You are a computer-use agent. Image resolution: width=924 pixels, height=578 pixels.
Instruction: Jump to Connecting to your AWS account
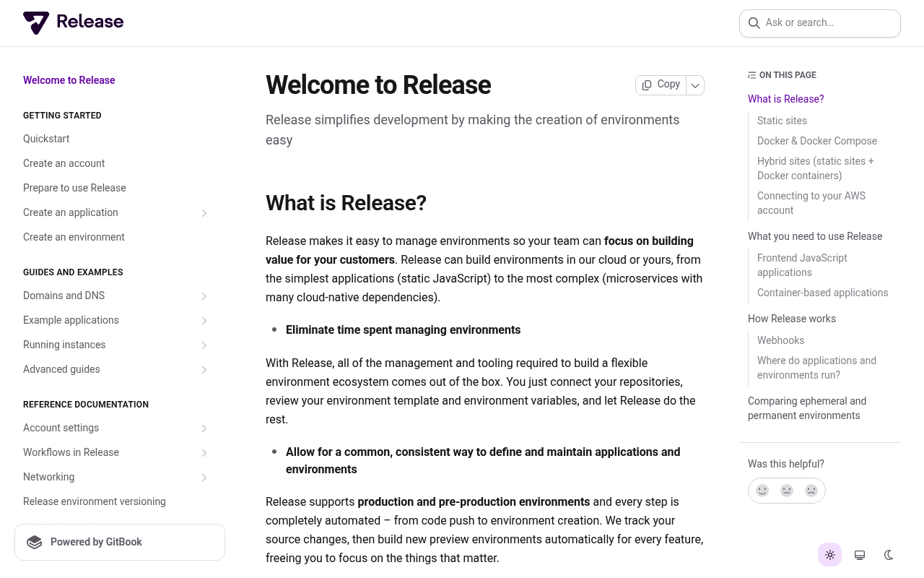(811, 203)
